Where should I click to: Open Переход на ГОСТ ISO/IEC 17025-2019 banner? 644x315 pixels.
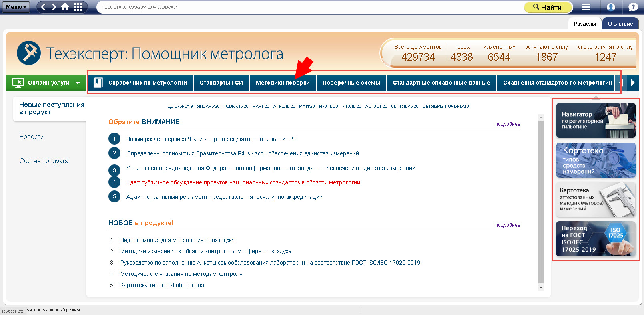(x=596, y=239)
